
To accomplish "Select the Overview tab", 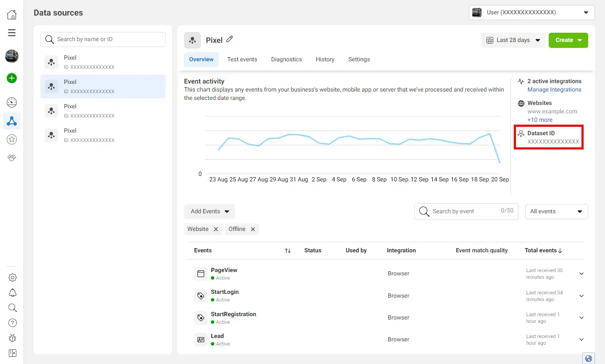I will (x=201, y=60).
